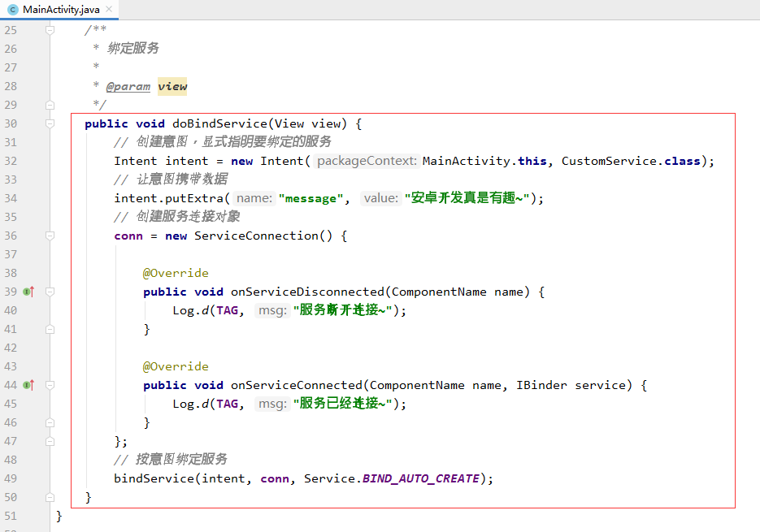This screenshot has height=532, width=760.
Task: Collapse onServiceDisconnected fold at line 39
Action: point(50,292)
